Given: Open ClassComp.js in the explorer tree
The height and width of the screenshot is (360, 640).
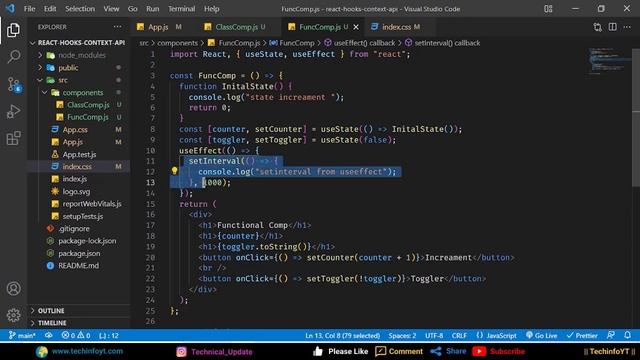Looking at the screenshot, I should pyautogui.click(x=88, y=105).
